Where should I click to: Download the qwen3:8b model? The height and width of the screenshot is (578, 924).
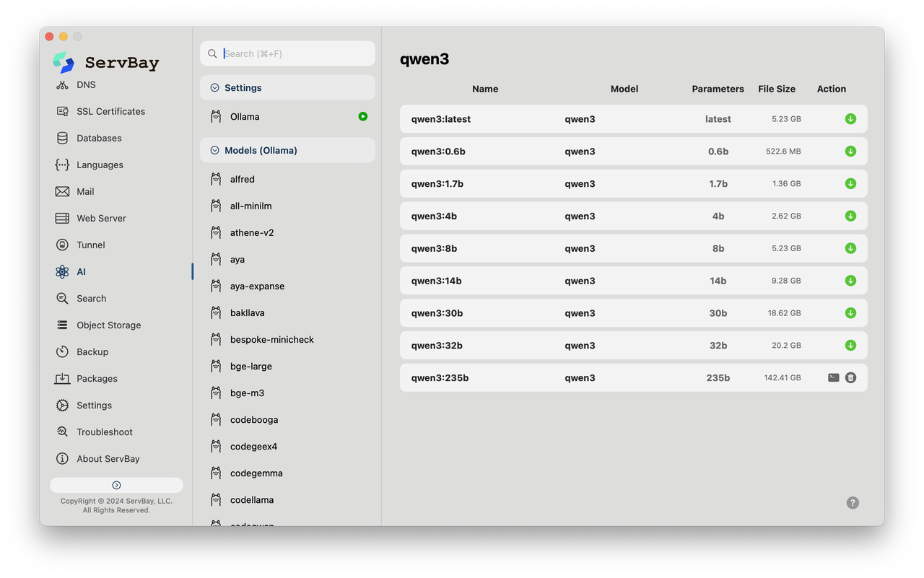coord(850,248)
